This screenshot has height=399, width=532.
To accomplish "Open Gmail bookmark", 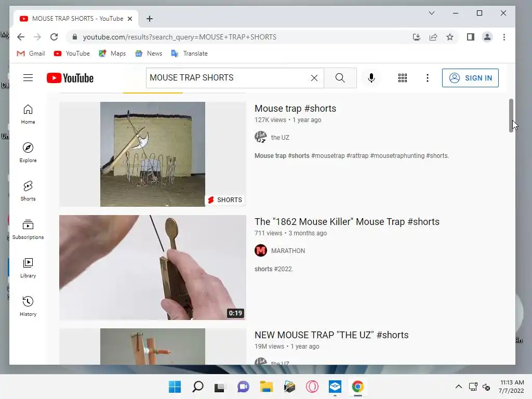I will [x=31, y=54].
